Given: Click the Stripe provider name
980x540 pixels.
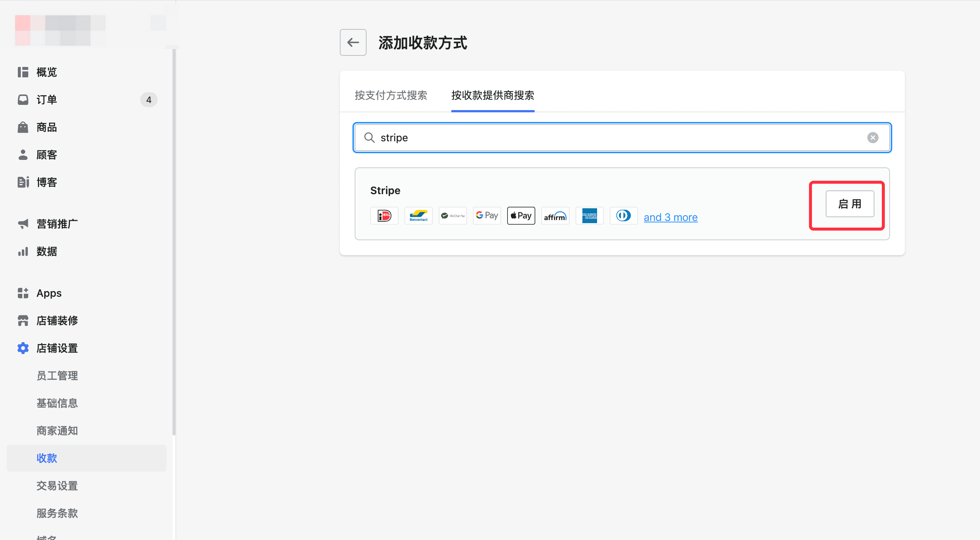Looking at the screenshot, I should (385, 190).
